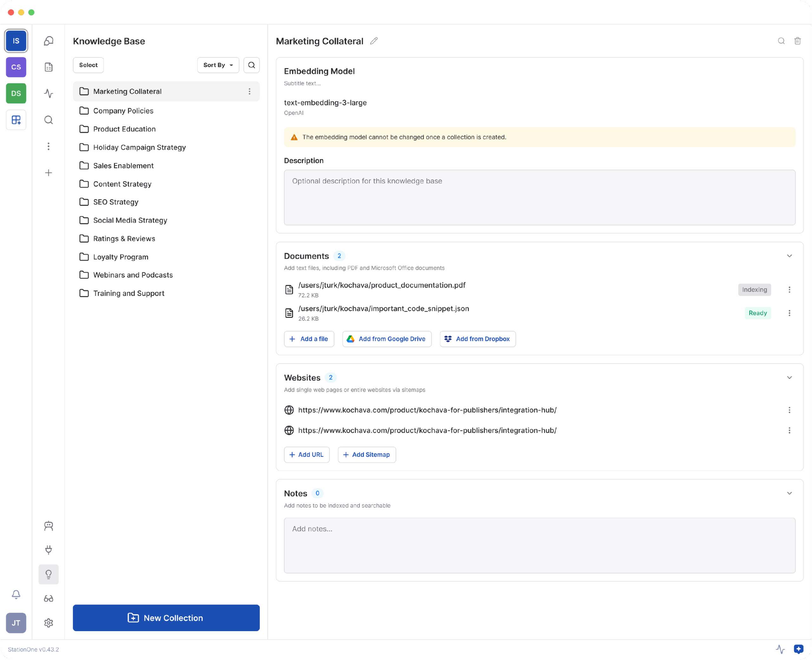This screenshot has width=812, height=660.
Task: Enable Select mode for collections
Action: (88, 65)
